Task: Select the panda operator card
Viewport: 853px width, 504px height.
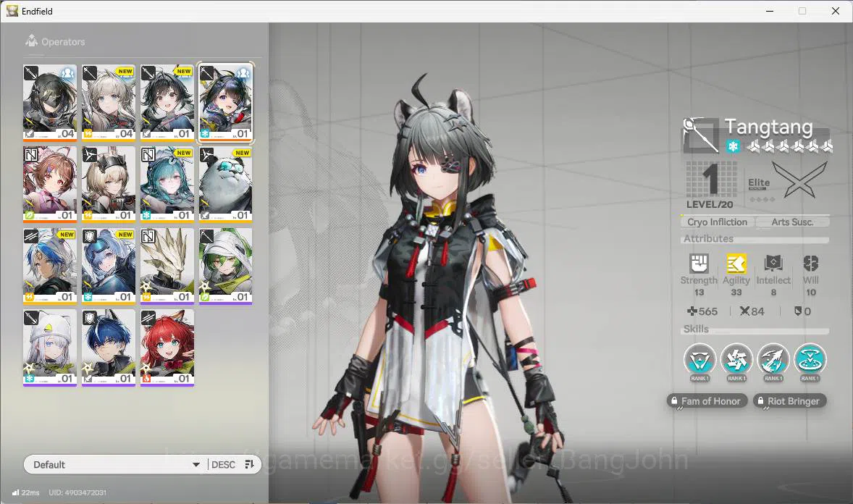Action: pos(226,184)
